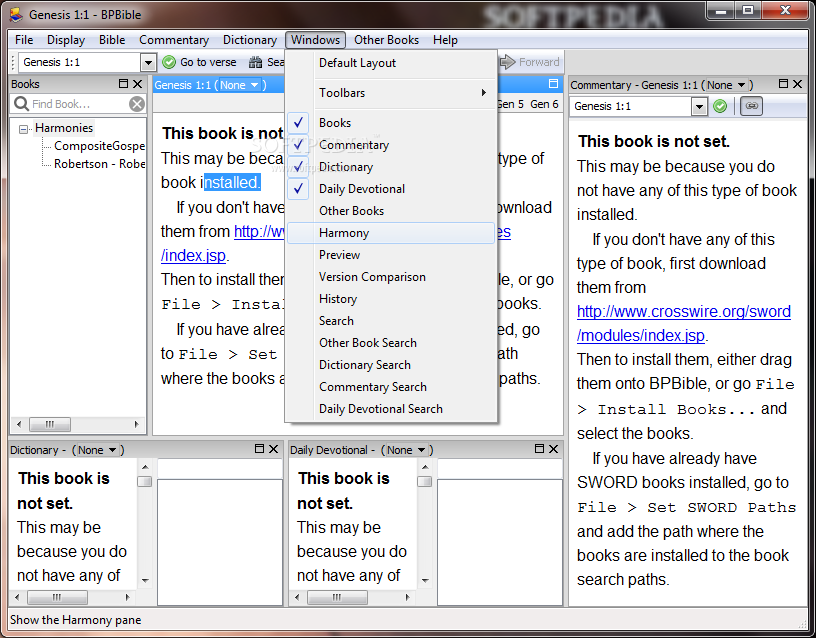Click Daily Devotional horizontal scrollbar thumb

pos(337,597)
